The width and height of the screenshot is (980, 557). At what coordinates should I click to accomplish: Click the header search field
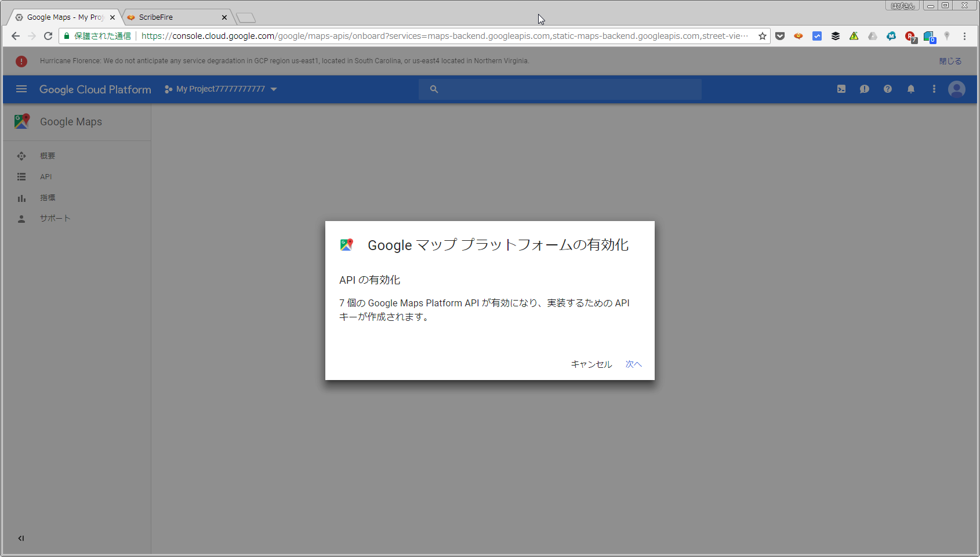tap(560, 89)
